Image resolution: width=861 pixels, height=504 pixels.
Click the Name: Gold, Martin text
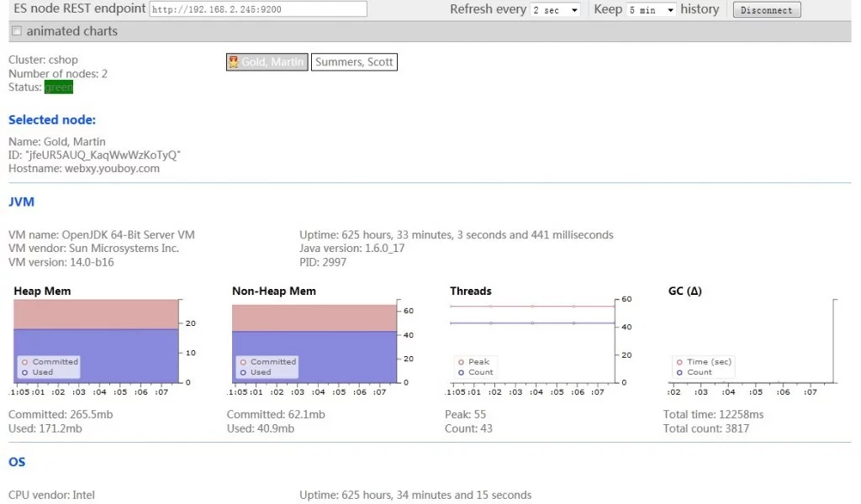click(56, 141)
